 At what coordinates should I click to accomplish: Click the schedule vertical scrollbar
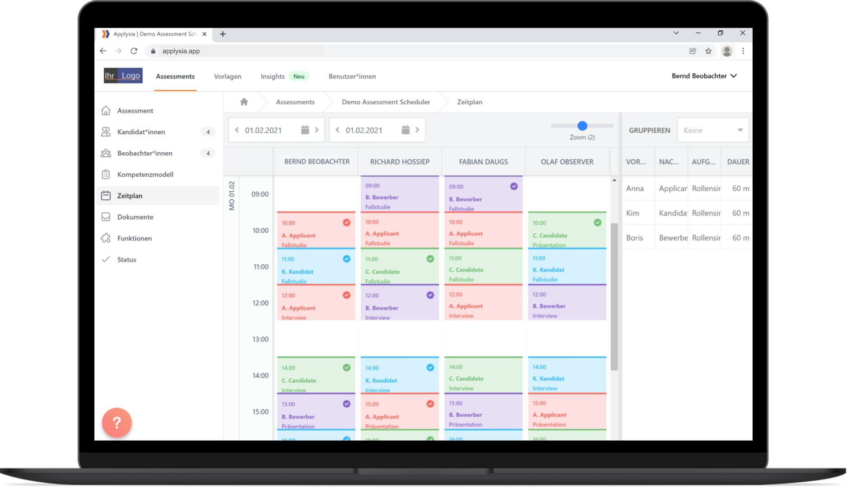614,297
